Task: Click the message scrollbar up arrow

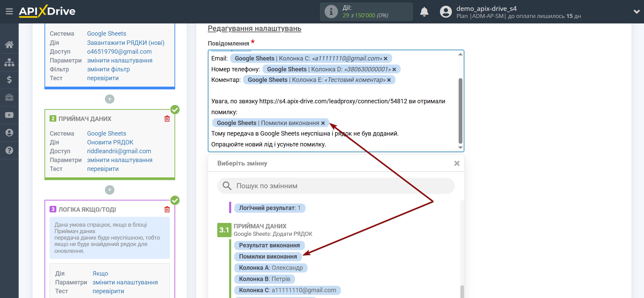Action: (460, 54)
